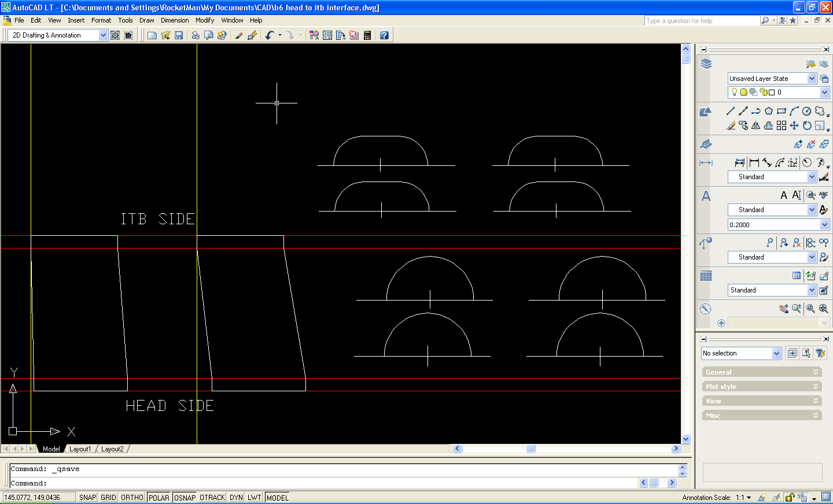
Task: Toggle LWT lineweight display
Action: point(255,498)
